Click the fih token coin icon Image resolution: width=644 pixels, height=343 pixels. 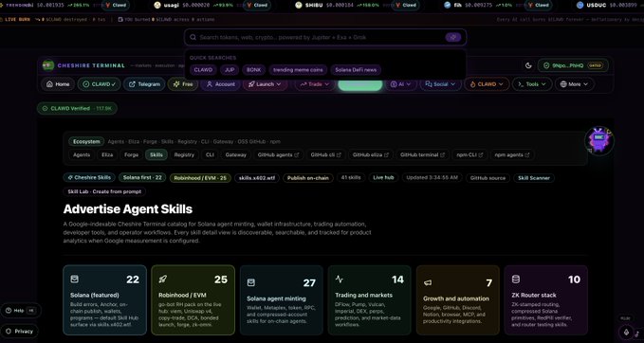(x=448, y=5)
